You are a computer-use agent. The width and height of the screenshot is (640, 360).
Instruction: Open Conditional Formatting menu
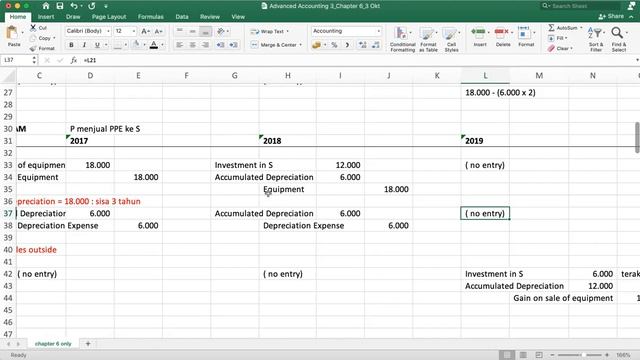(402, 39)
